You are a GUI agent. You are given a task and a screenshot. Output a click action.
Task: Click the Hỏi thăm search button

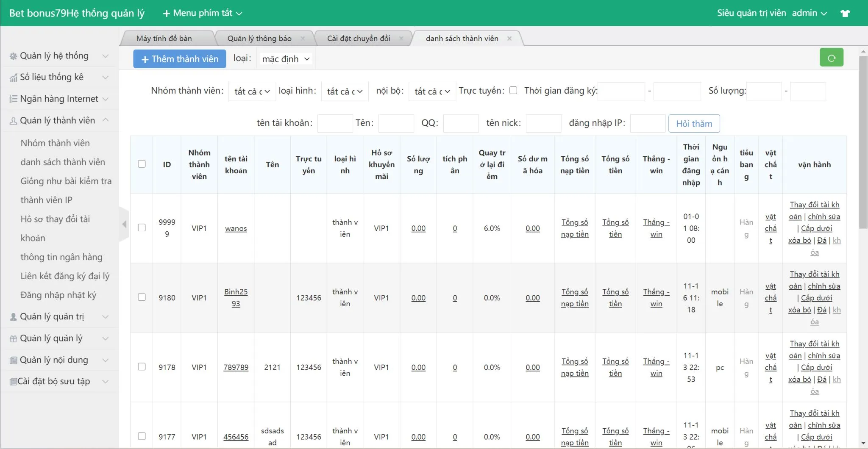click(x=694, y=124)
